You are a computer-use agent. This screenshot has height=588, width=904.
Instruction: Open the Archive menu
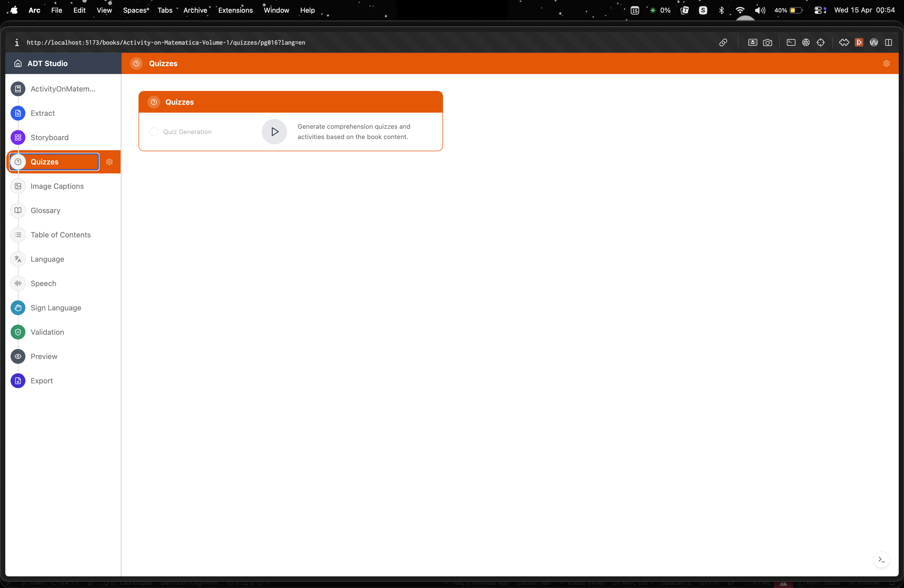pos(195,10)
